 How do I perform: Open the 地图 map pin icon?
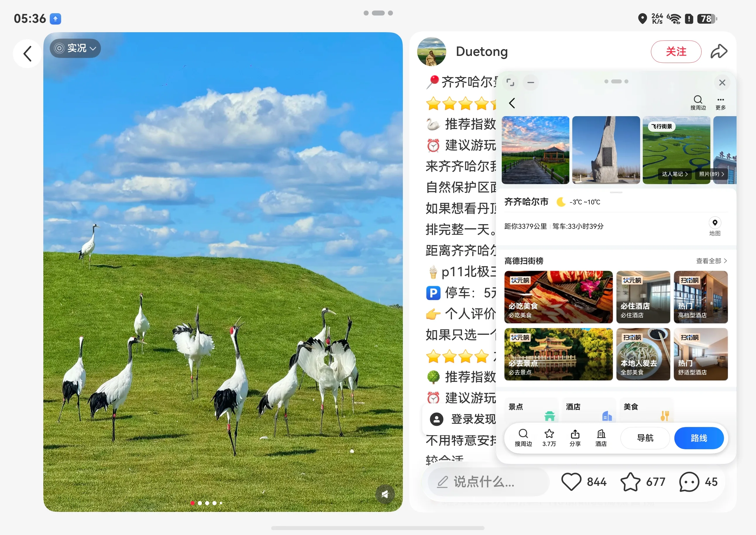coord(715,227)
